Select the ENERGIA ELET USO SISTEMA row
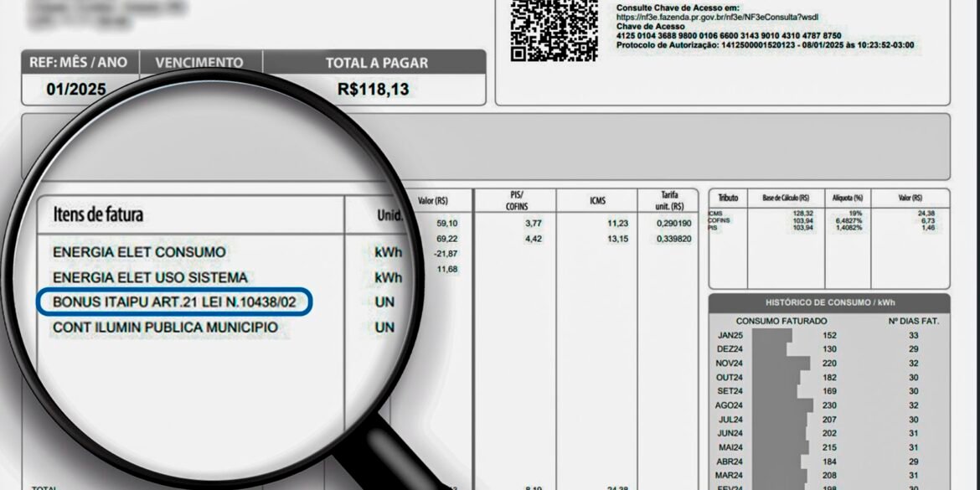Viewport: 980px width, 490px height. pos(151,276)
